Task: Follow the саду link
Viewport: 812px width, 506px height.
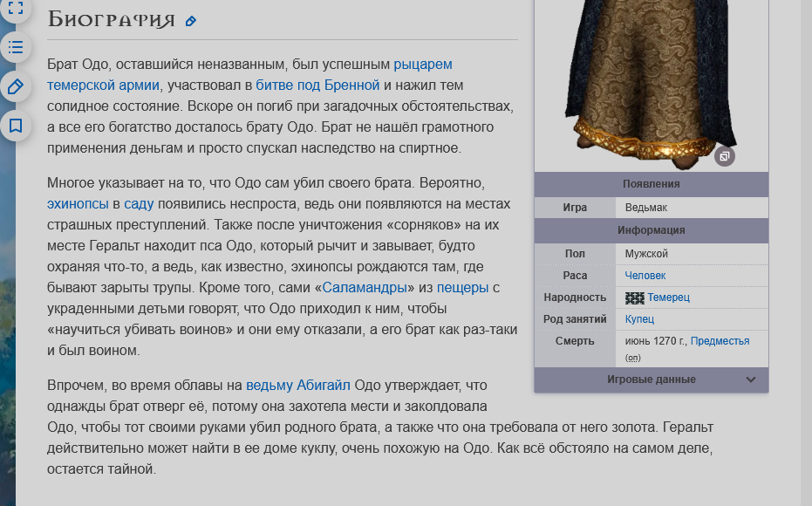Action: (139, 204)
